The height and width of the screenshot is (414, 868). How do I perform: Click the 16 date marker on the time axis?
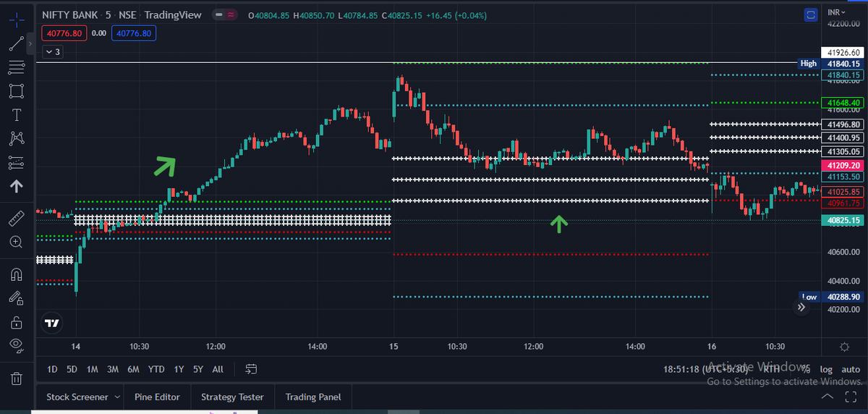point(712,347)
